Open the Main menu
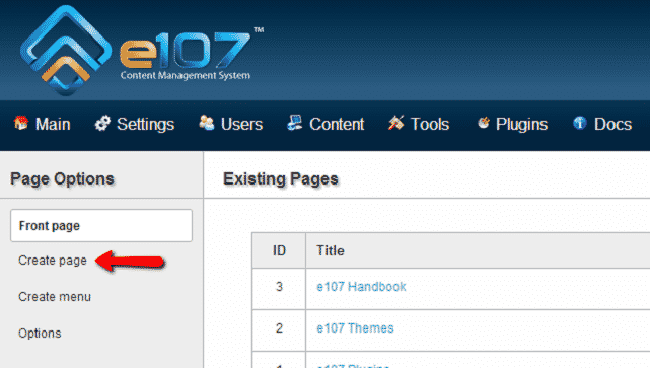Screen dimensions: 650x368 (x=53, y=124)
